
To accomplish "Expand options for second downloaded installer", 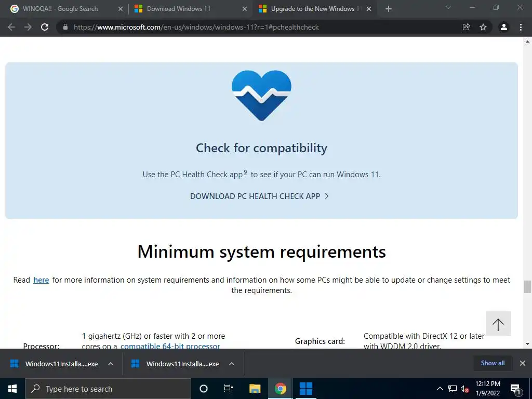I will click(232, 364).
